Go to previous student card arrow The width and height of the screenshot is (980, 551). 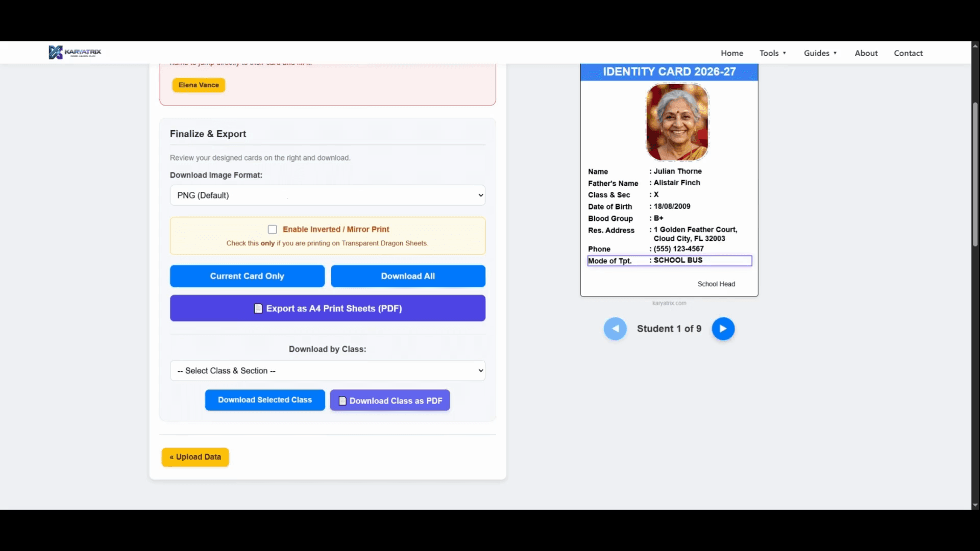click(615, 329)
